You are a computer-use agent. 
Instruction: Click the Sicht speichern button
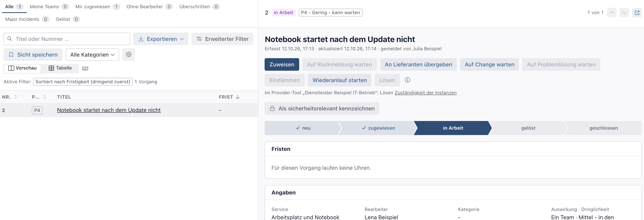33,54
